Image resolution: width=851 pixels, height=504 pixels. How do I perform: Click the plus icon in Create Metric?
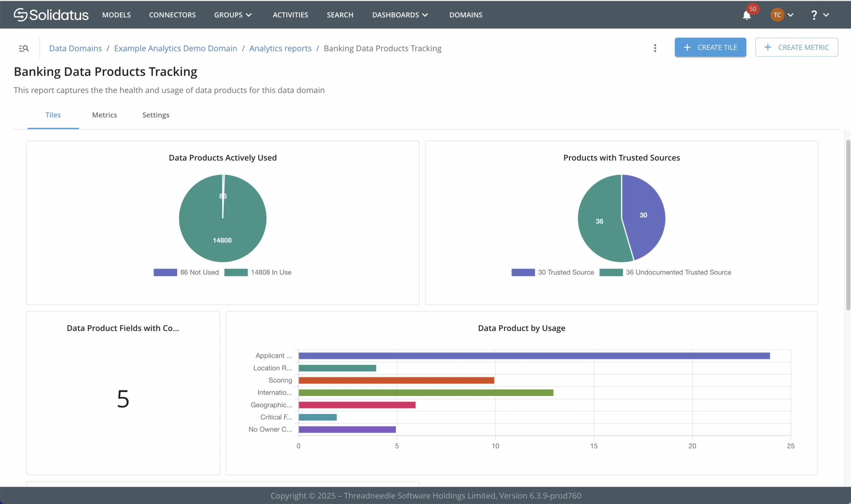[x=768, y=48]
